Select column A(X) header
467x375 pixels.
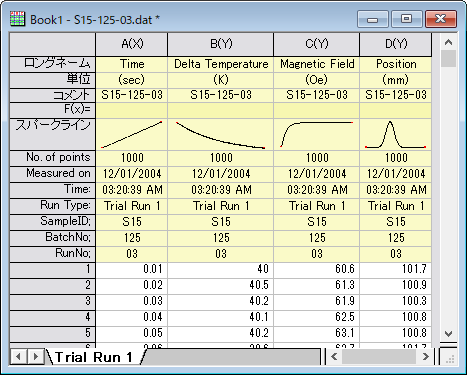pos(132,44)
